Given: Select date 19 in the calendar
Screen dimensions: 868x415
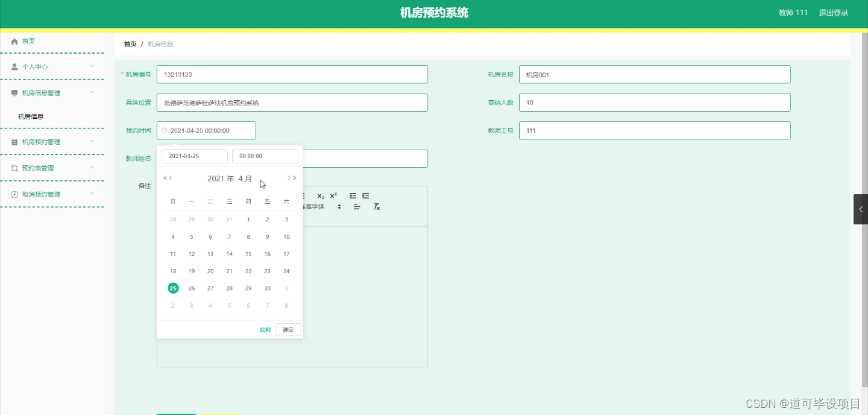Looking at the screenshot, I should [x=191, y=271].
